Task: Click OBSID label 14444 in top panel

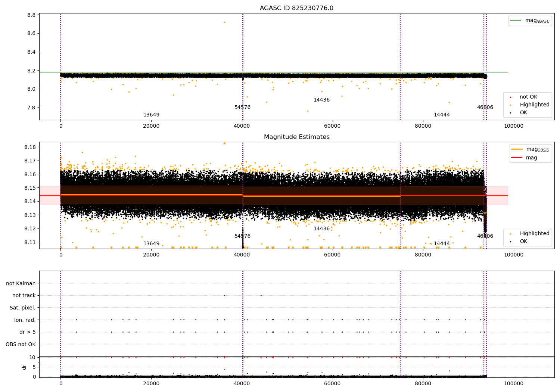Action: [442, 115]
